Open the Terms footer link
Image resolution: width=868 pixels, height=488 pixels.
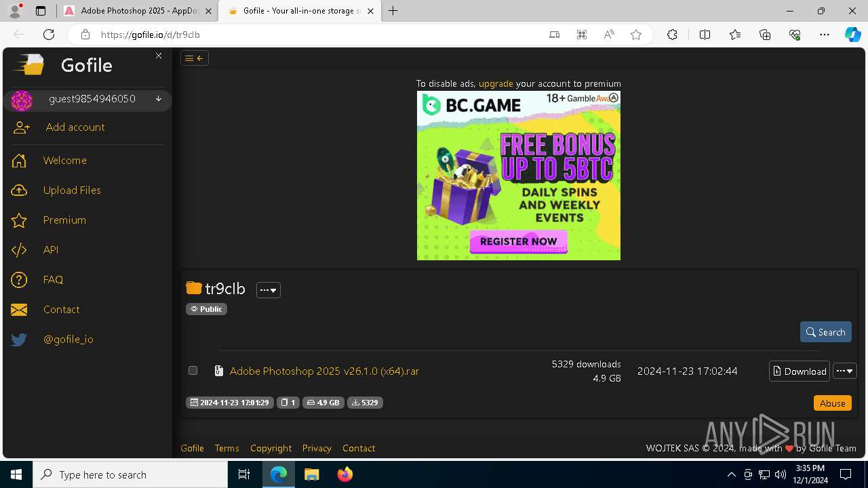[227, 448]
